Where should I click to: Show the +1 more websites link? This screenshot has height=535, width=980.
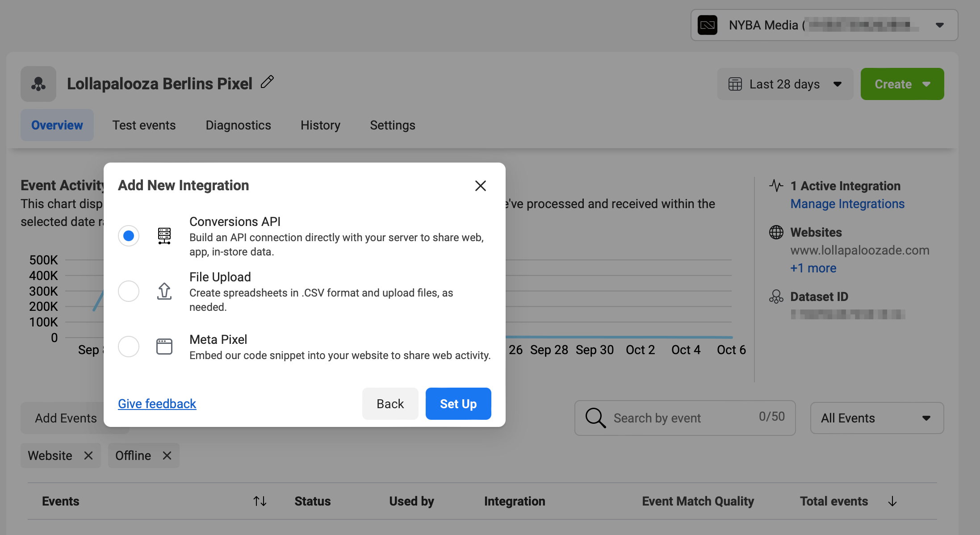(x=813, y=268)
